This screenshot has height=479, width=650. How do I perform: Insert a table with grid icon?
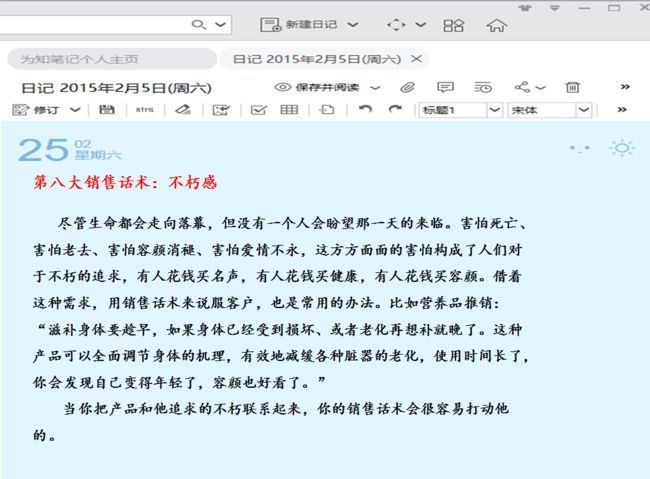(x=289, y=109)
